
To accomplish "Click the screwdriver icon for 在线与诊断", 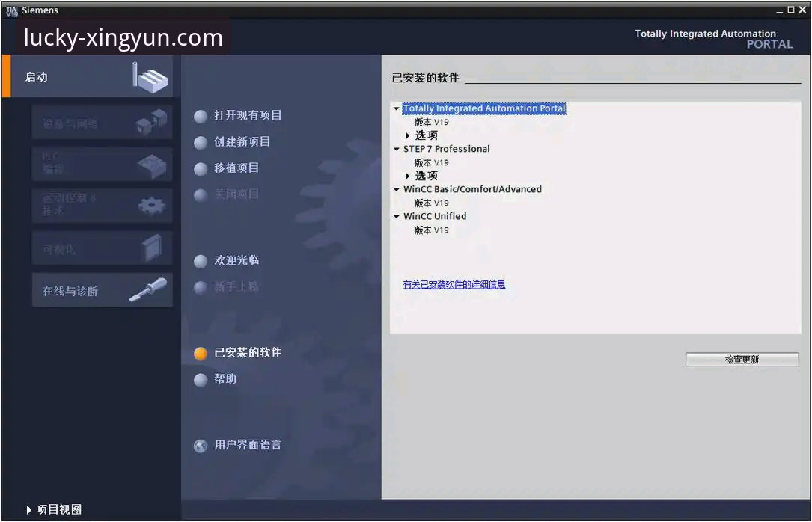I will pyautogui.click(x=148, y=289).
